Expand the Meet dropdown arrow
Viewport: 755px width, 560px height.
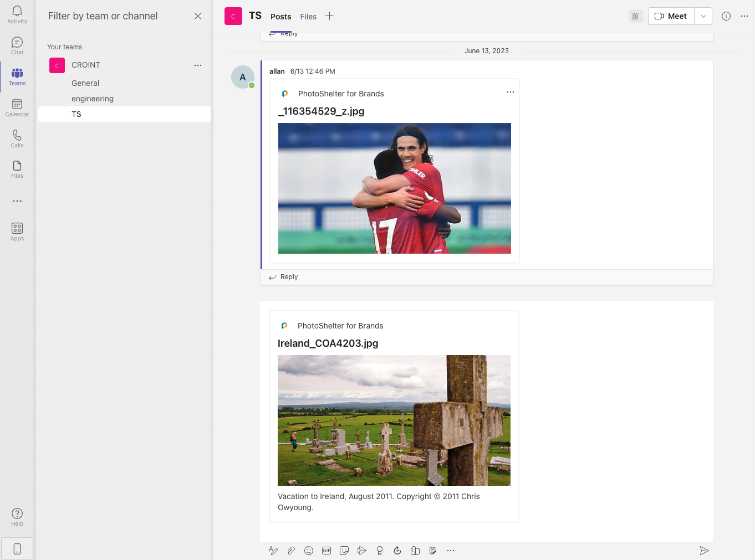pos(703,16)
